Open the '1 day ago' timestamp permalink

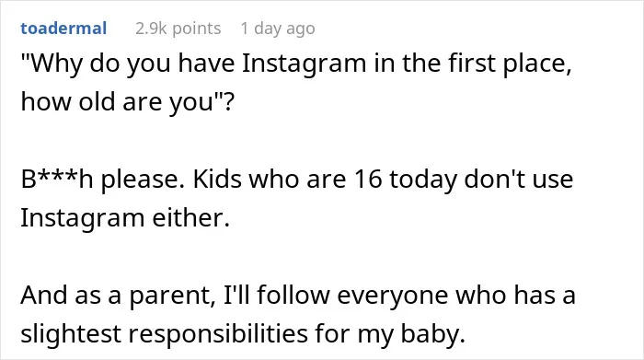(x=278, y=29)
